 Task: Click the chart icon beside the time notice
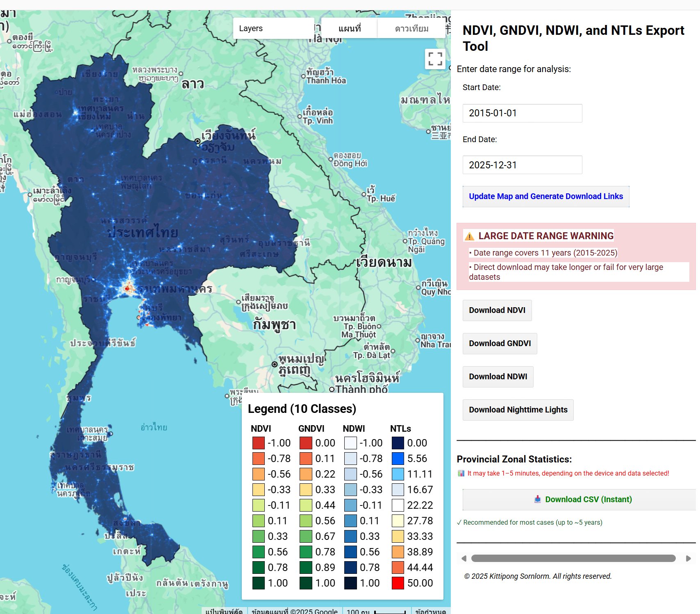(x=461, y=473)
